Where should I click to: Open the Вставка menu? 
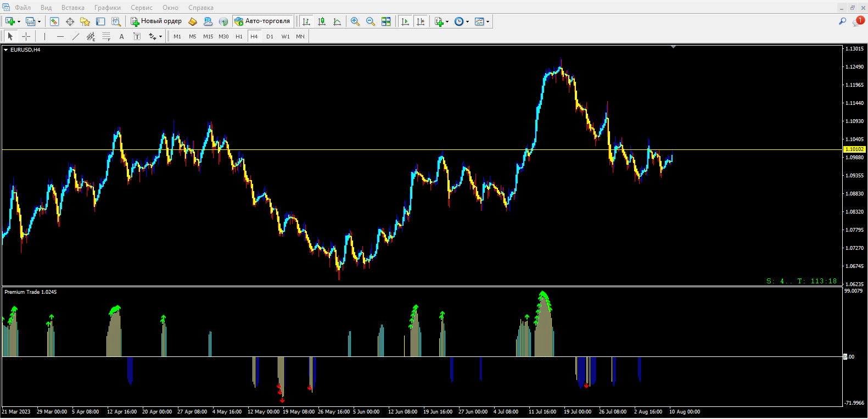73,8
